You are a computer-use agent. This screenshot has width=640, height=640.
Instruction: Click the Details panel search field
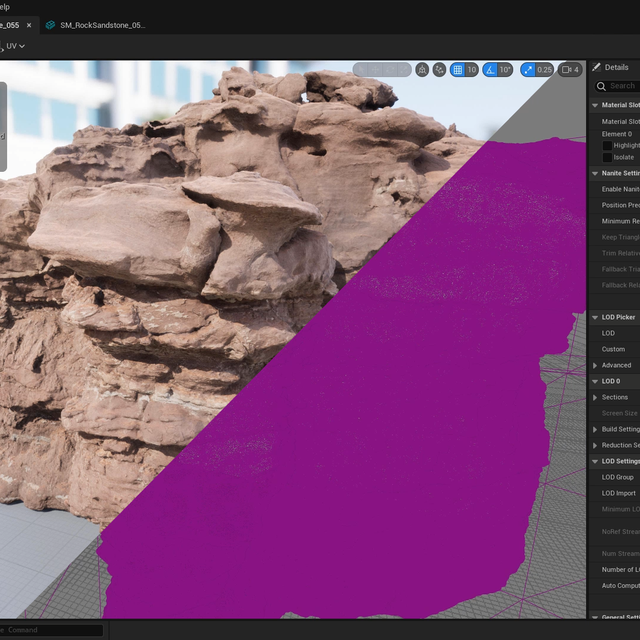[622, 86]
